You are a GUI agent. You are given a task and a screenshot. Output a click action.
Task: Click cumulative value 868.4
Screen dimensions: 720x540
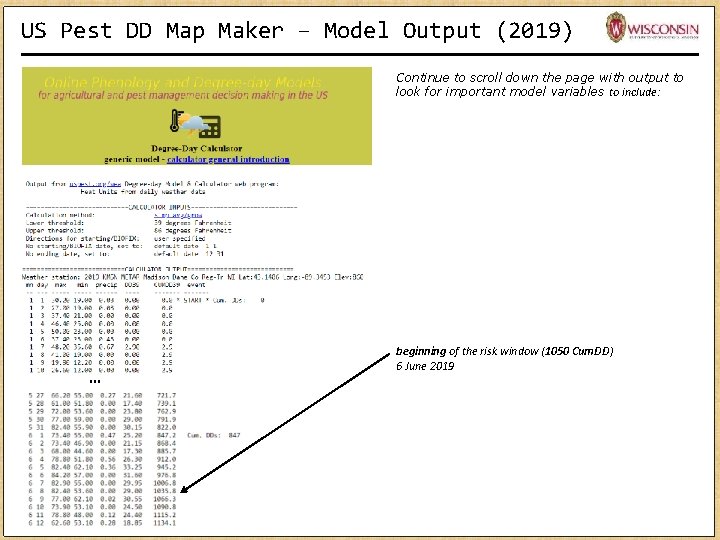(166, 443)
